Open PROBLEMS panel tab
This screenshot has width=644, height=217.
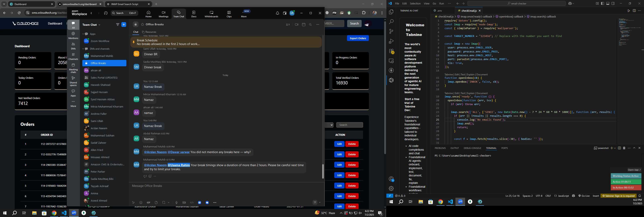tap(440, 148)
